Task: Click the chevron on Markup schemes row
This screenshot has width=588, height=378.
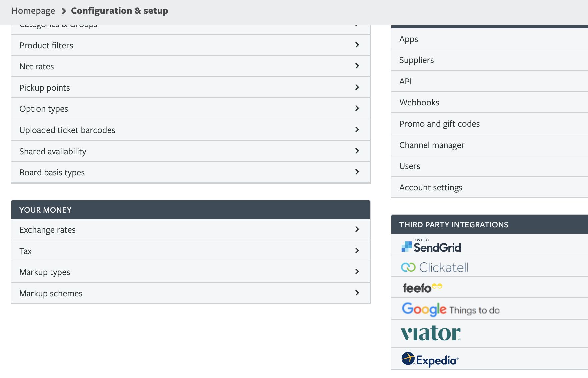Action: [x=357, y=293]
